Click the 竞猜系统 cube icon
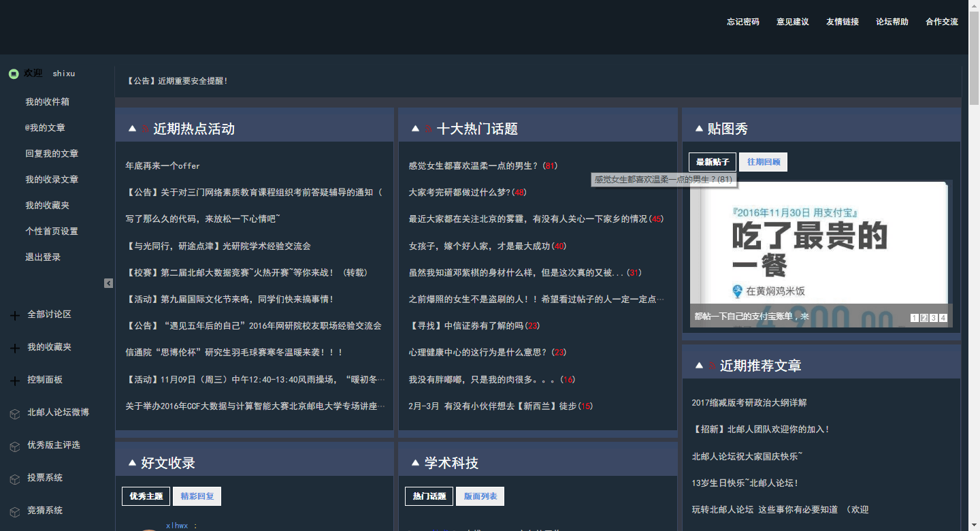Screen dimensions: 980x531 pos(15,510)
